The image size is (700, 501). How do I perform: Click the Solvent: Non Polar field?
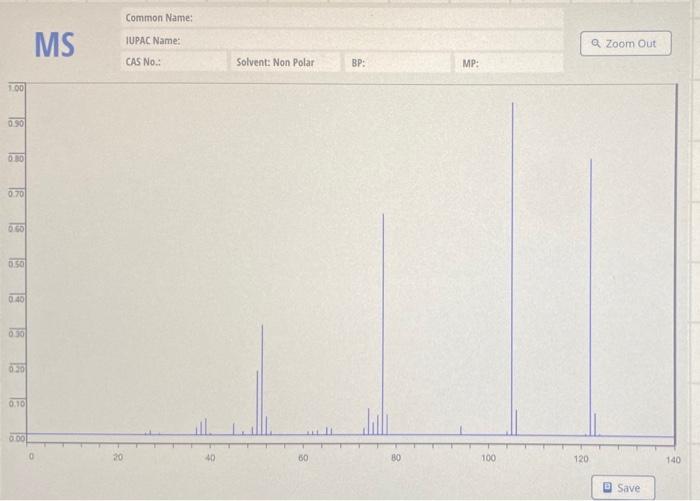286,63
